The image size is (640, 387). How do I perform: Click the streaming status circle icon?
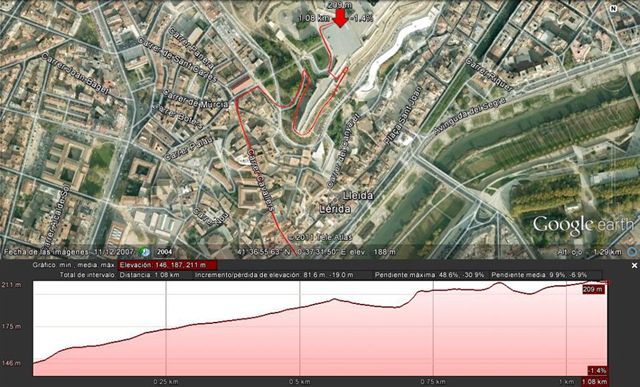click(x=633, y=252)
